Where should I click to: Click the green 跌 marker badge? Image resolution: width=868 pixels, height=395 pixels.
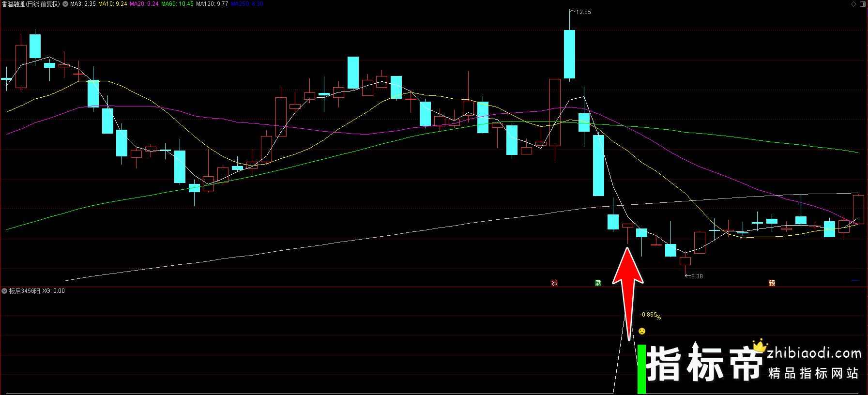coord(598,283)
